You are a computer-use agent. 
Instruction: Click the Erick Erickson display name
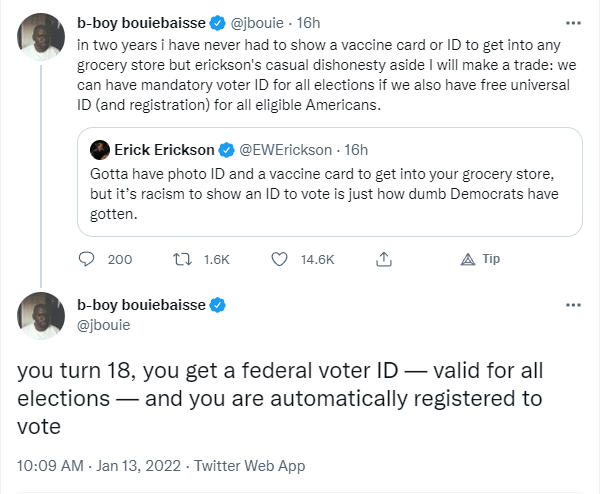[x=164, y=150]
